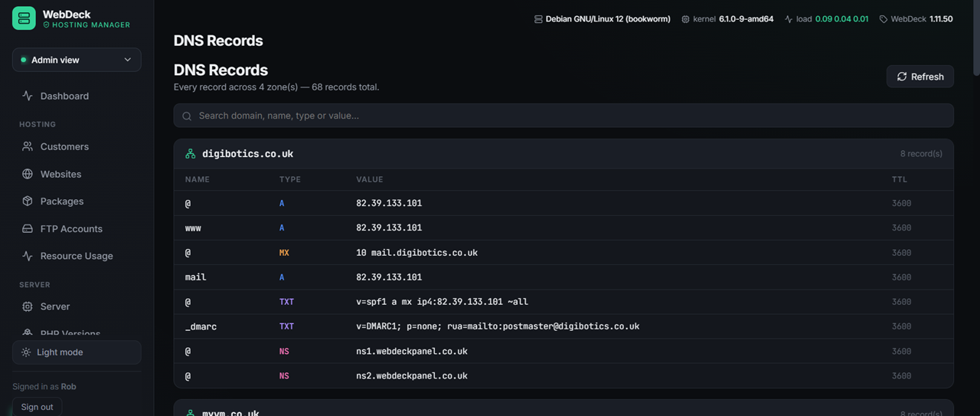
Task: Click the Signed in as Rob text
Action: click(44, 387)
